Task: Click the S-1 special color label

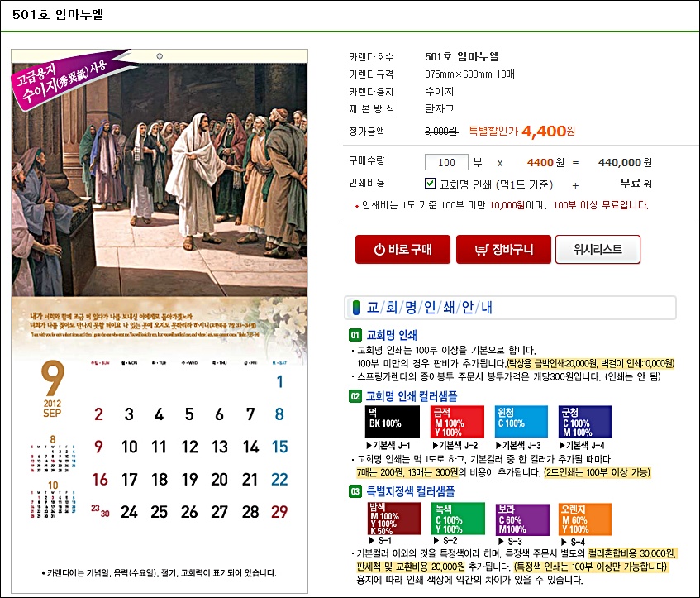Action: [x=381, y=541]
